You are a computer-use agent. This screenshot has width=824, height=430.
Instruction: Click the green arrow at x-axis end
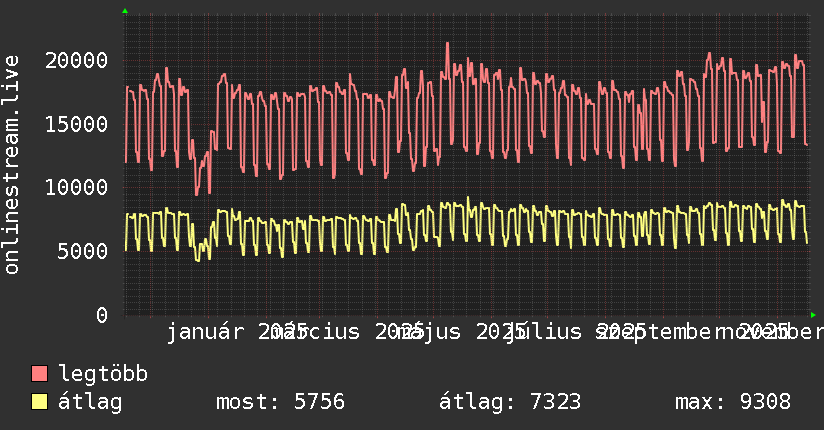(813, 315)
